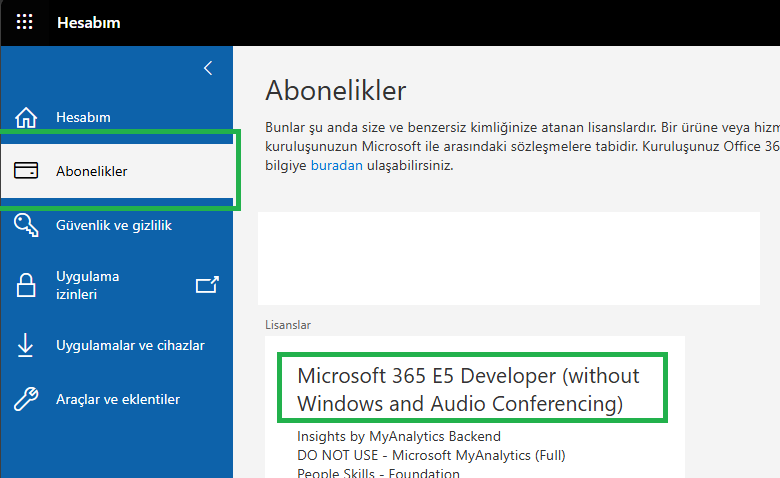Open the app launcher waffle icon

[24, 22]
